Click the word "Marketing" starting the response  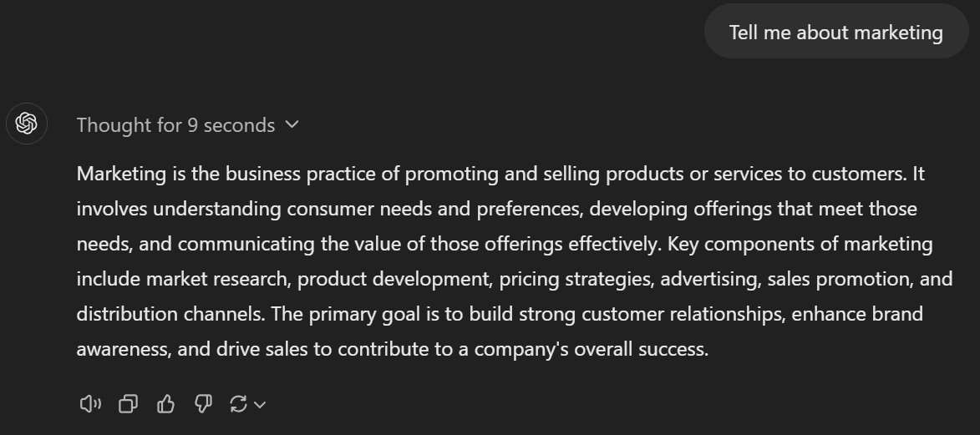121,174
